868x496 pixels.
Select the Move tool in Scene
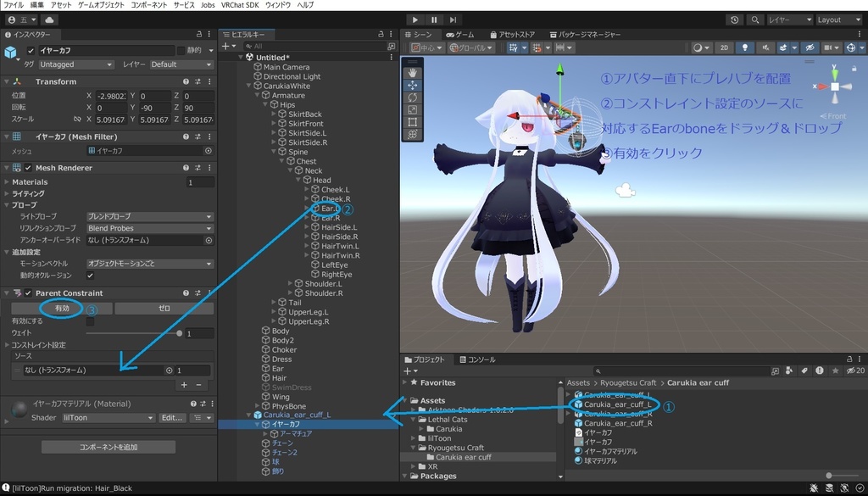coord(413,86)
